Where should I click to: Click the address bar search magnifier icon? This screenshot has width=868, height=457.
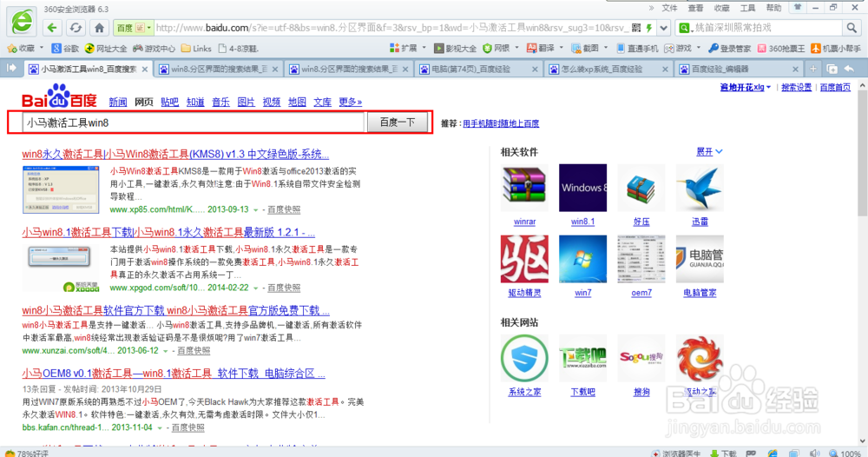851,28
